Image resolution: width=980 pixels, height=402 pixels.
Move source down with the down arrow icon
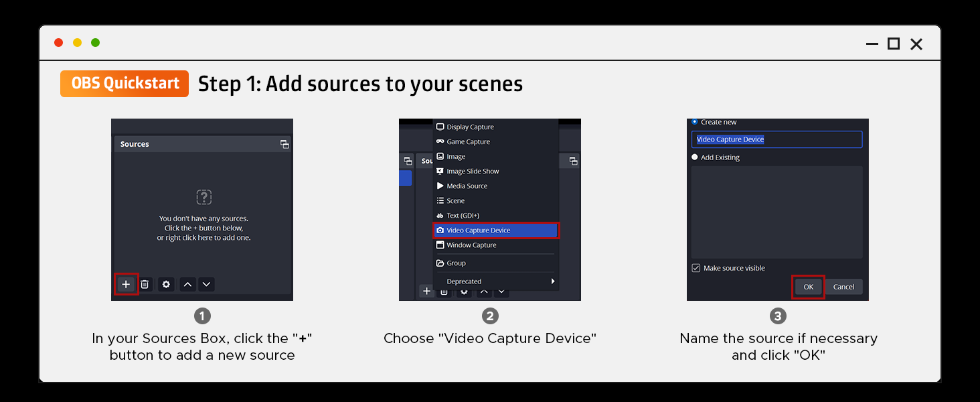pos(206,284)
